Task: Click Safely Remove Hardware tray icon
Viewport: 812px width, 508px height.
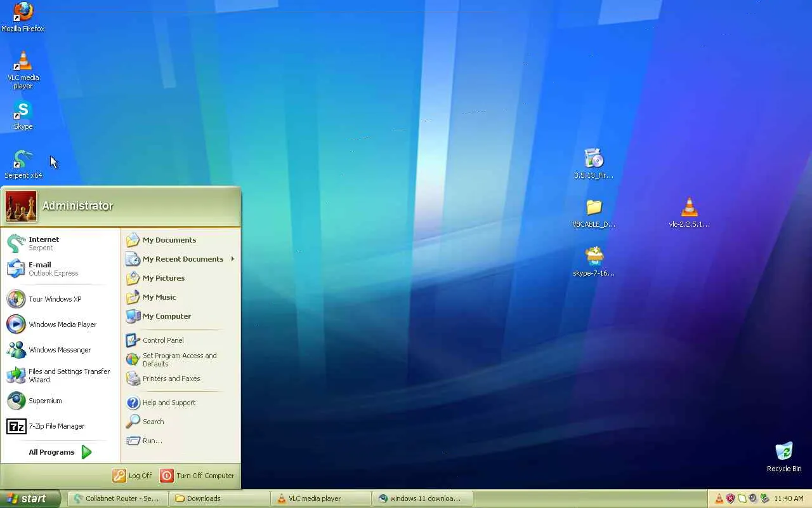Action: (x=764, y=498)
